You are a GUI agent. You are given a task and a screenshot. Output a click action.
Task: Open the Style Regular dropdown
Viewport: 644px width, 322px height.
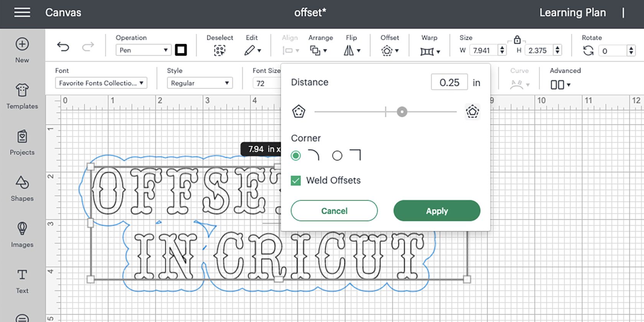pyautogui.click(x=200, y=83)
